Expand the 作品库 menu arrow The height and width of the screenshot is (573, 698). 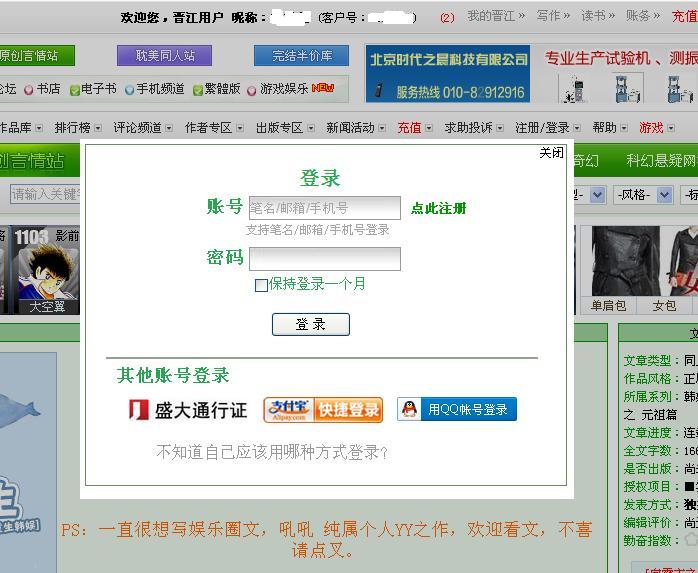pos(39,128)
